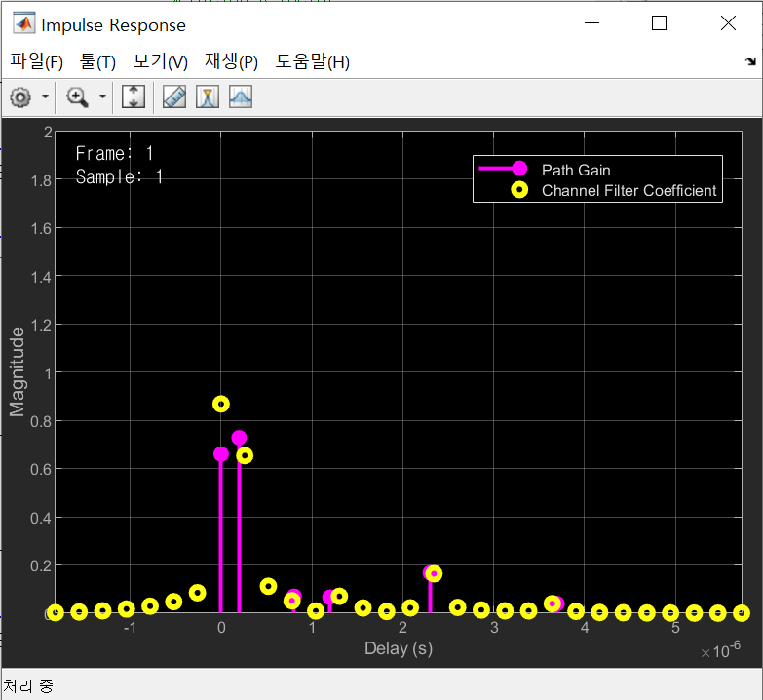Click the Sample: 1 text
Viewport: 763px width, 700px height.
point(119,176)
